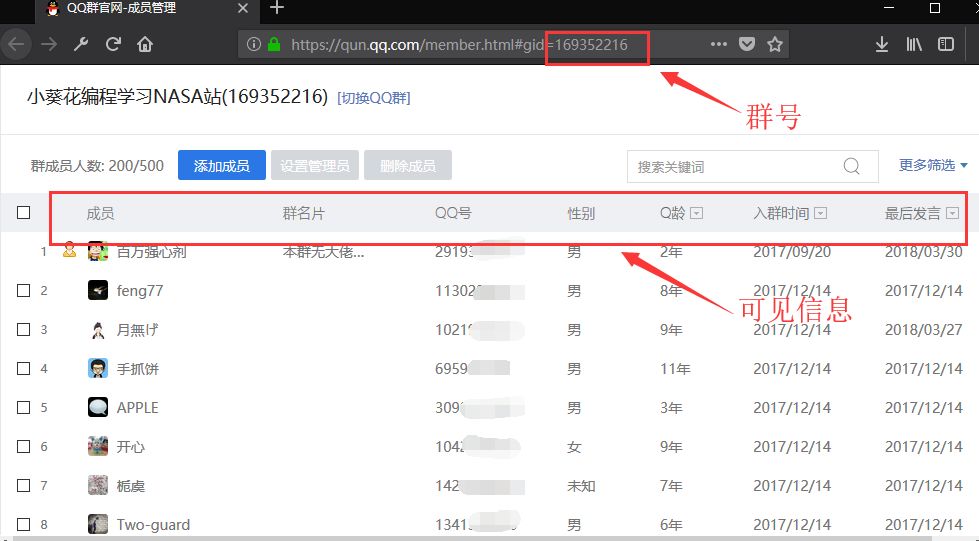979x541 pixels.
Task: Click APPLE avatar image
Action: click(x=97, y=407)
